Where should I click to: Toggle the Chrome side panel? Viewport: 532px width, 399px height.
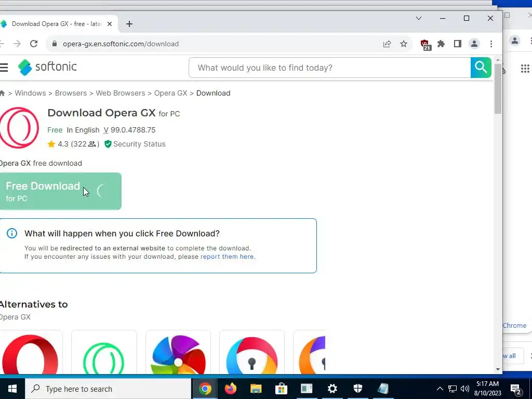pyautogui.click(x=457, y=44)
